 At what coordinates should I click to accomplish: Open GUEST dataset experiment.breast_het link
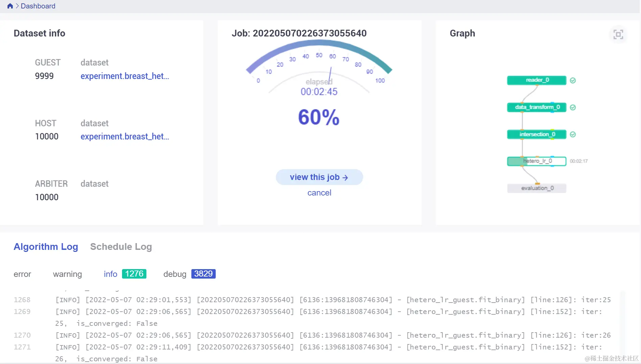pos(125,76)
